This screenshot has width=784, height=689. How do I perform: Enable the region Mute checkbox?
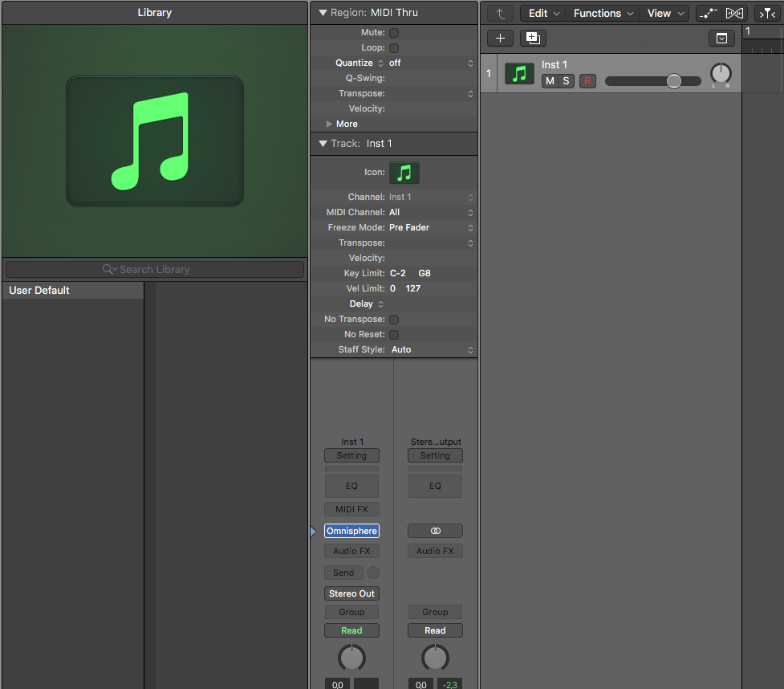click(394, 33)
